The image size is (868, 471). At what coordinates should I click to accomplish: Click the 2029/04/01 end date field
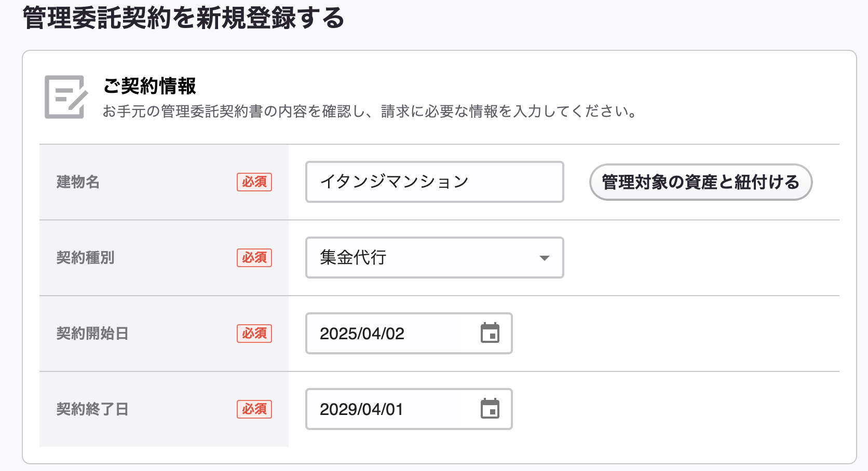pos(409,409)
